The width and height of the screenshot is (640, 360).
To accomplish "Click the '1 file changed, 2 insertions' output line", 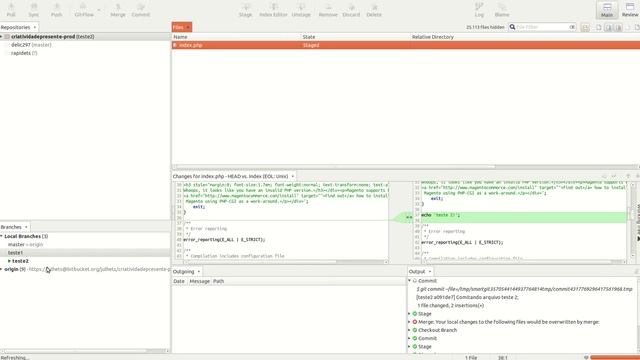I will (x=450, y=305).
